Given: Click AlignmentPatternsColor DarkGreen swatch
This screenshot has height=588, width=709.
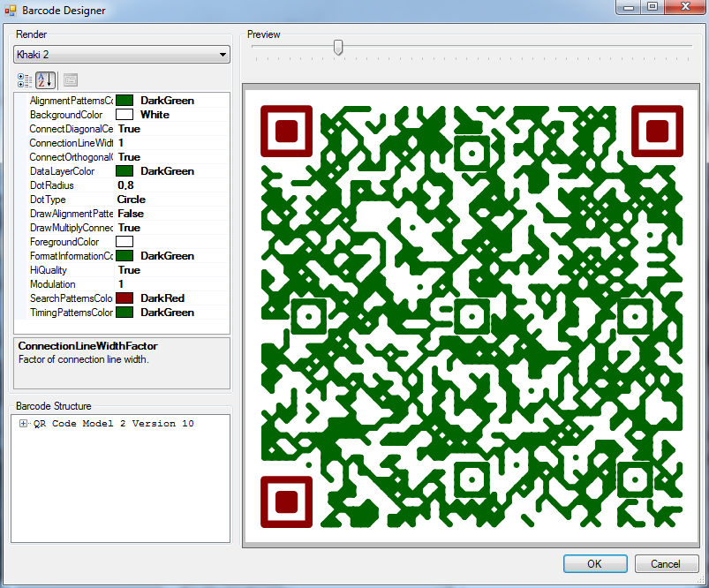Looking at the screenshot, I should (x=124, y=101).
